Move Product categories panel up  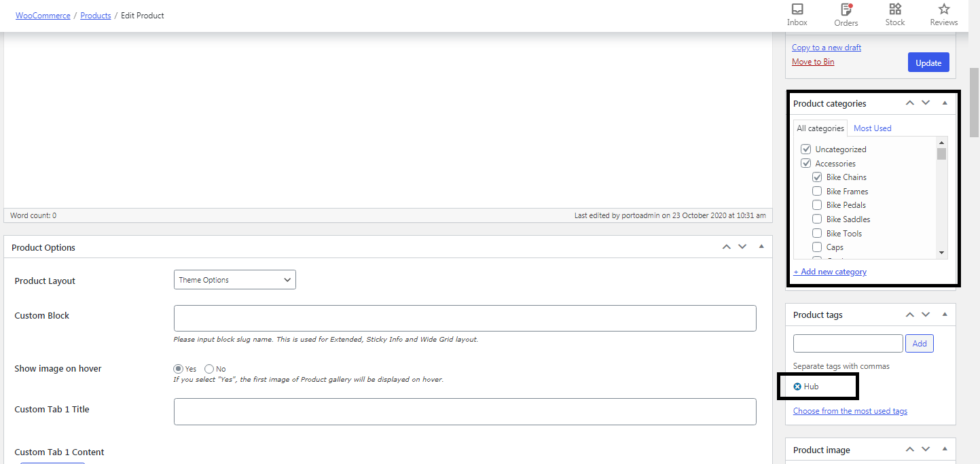click(910, 103)
